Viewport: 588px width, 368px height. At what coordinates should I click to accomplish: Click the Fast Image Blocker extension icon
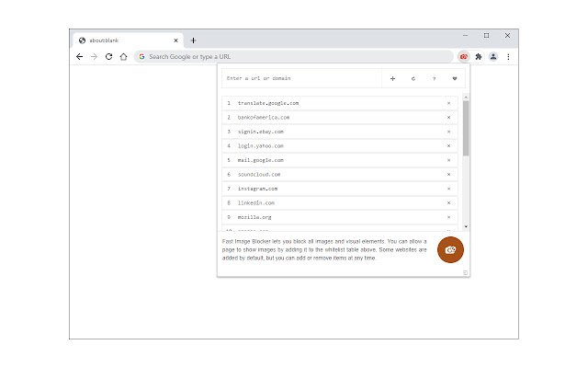click(464, 57)
